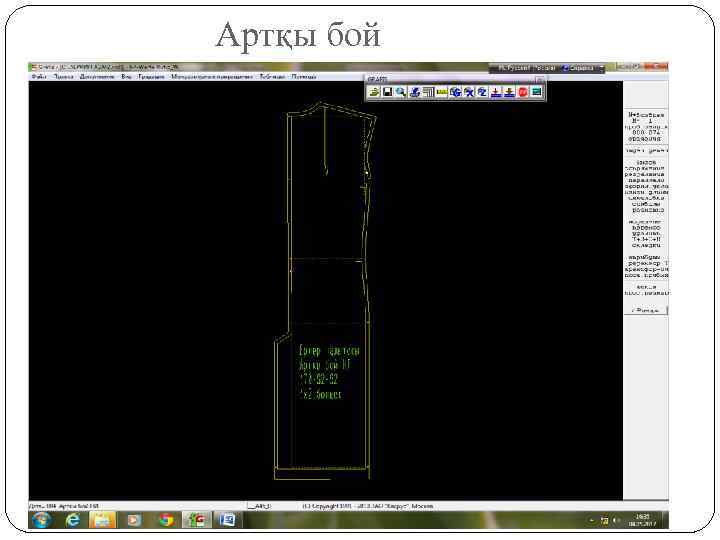Open the Файл menu
The height and width of the screenshot is (540, 720).
39,77
